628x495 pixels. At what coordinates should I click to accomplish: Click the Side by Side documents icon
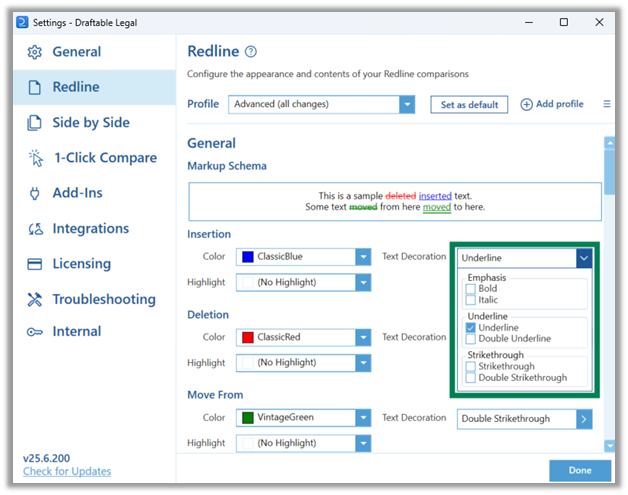coord(34,123)
